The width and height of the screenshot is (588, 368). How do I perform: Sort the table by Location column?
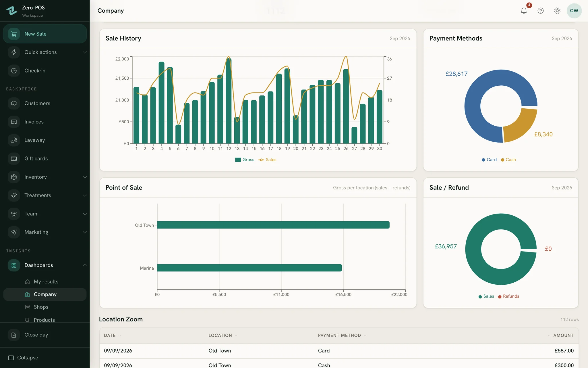[223, 336]
